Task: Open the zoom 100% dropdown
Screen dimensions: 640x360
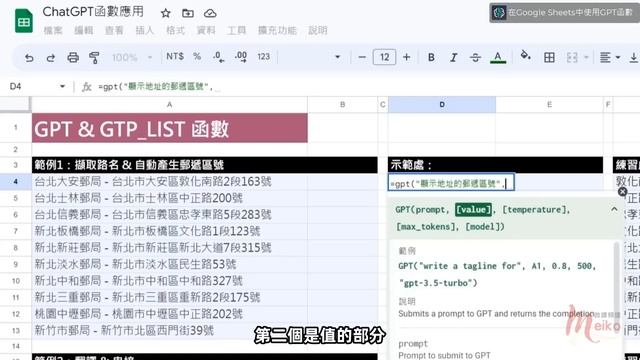Action: pos(132,58)
